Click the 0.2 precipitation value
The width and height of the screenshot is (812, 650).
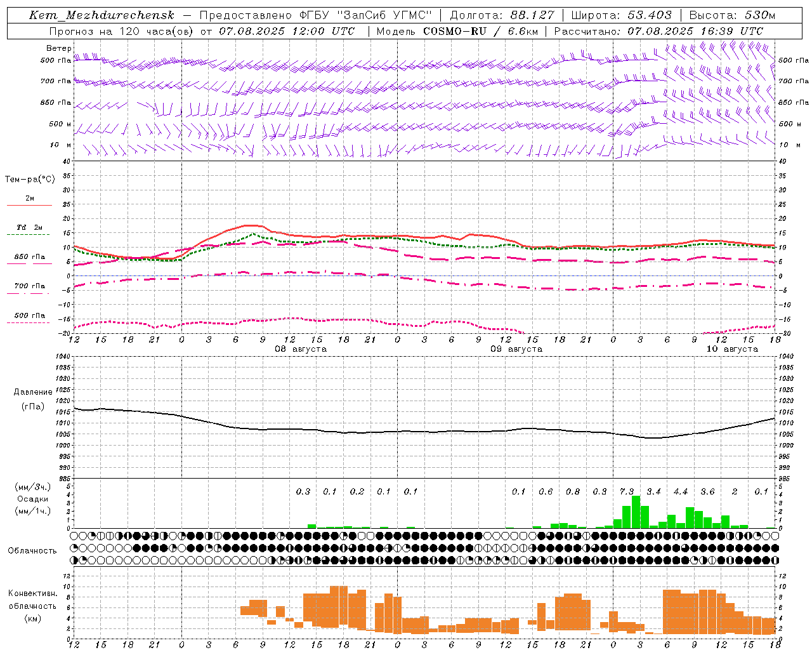tap(357, 491)
